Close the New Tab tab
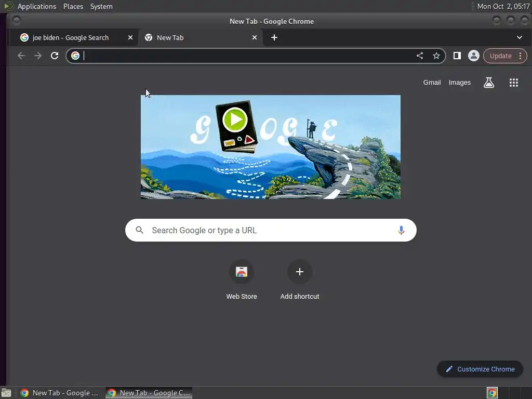 click(255, 37)
